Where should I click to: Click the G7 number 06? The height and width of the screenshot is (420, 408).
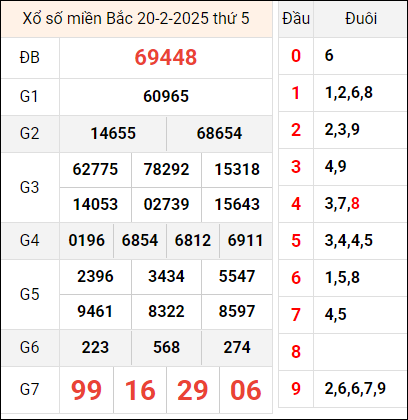246,390
